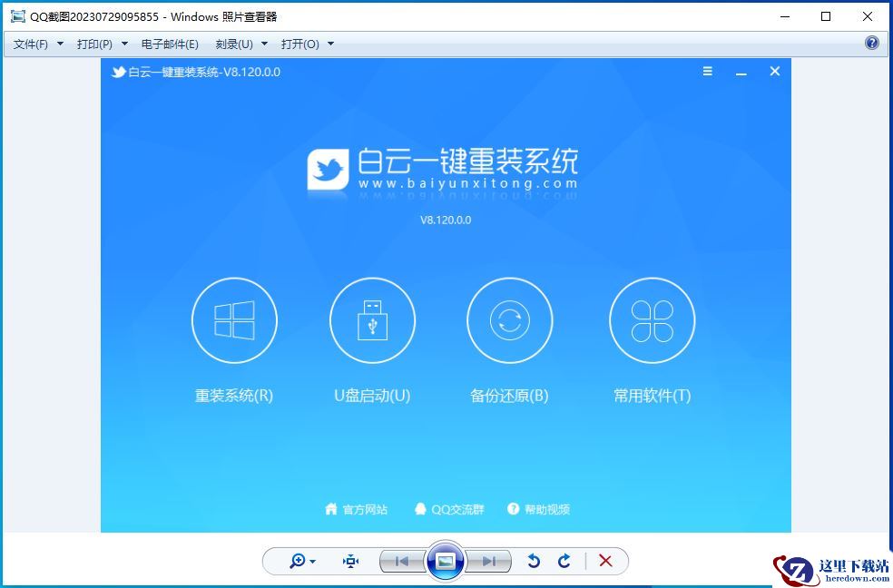Click the house icon next to 官方网站
Screen dimensions: 893x588
click(331, 509)
